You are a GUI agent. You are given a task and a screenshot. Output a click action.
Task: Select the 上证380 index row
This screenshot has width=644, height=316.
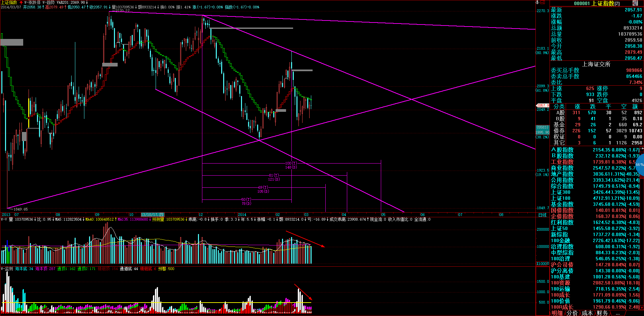coord(561,192)
